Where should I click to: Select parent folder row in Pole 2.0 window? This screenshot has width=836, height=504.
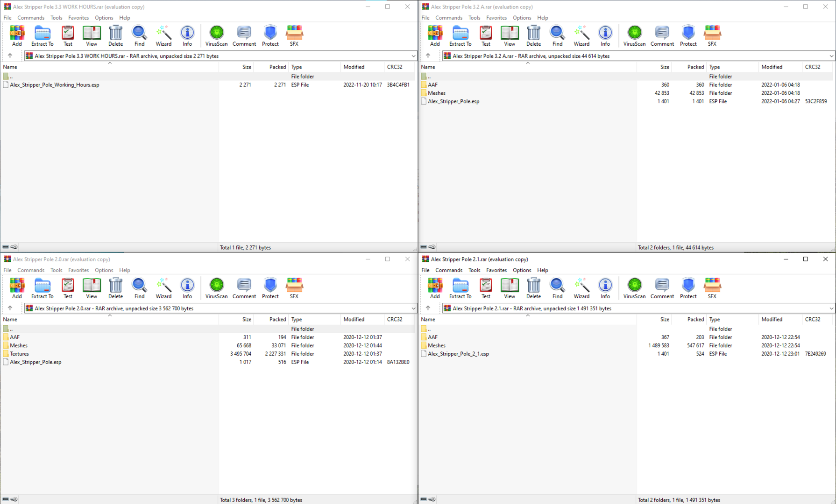[x=208, y=329]
